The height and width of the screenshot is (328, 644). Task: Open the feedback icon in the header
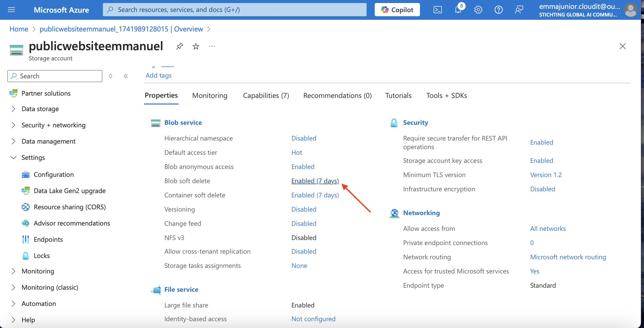pyautogui.click(x=519, y=10)
